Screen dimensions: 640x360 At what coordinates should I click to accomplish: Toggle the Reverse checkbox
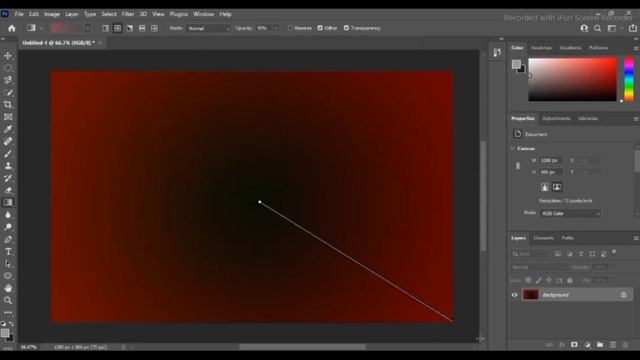[x=290, y=28]
